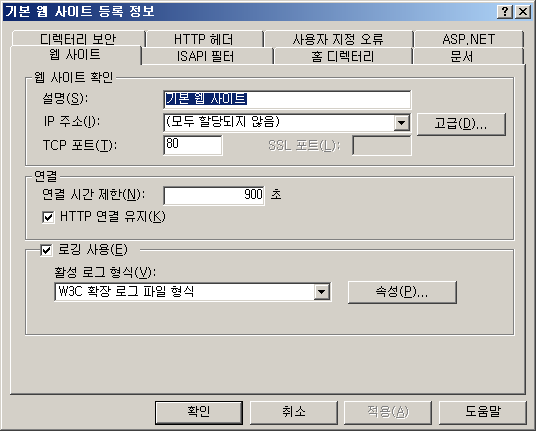Click the TCP 포트 field showing 80
Screen dimensions: 536x431
click(x=193, y=145)
